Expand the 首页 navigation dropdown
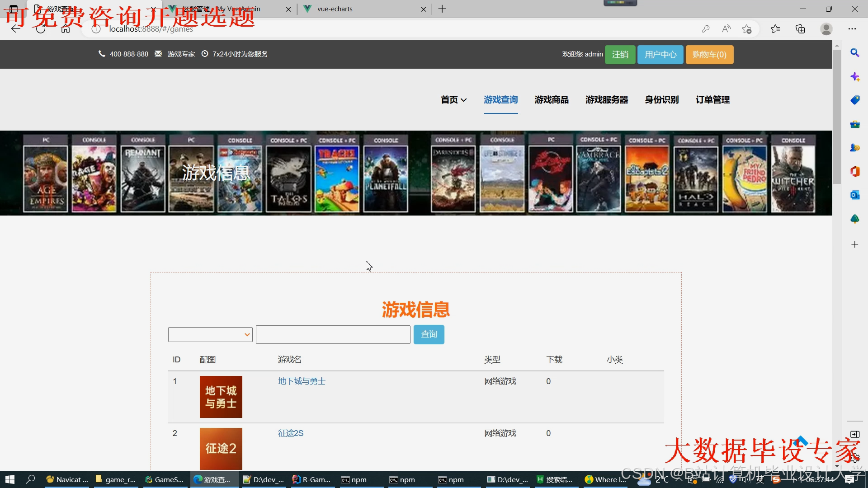The width and height of the screenshot is (868, 488). click(x=453, y=99)
